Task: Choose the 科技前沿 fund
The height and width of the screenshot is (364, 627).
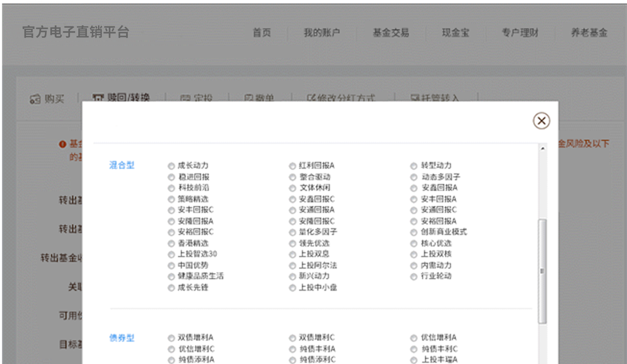Action: point(171,188)
